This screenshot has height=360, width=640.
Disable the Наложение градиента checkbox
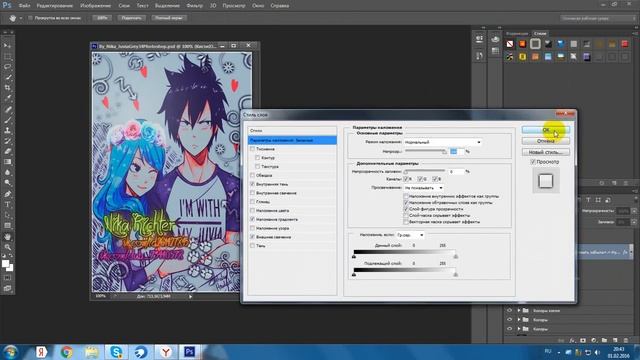click(x=252, y=219)
